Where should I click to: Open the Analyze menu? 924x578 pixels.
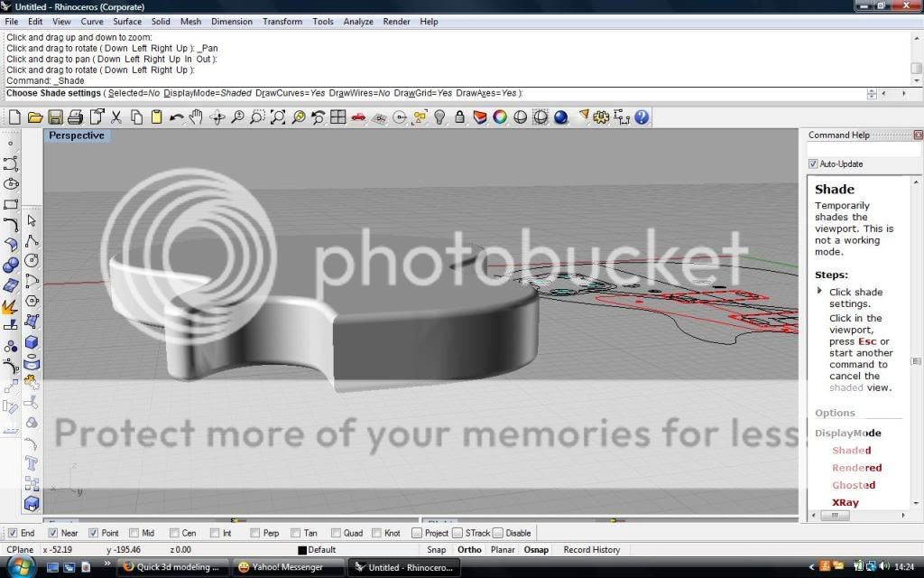(x=357, y=22)
